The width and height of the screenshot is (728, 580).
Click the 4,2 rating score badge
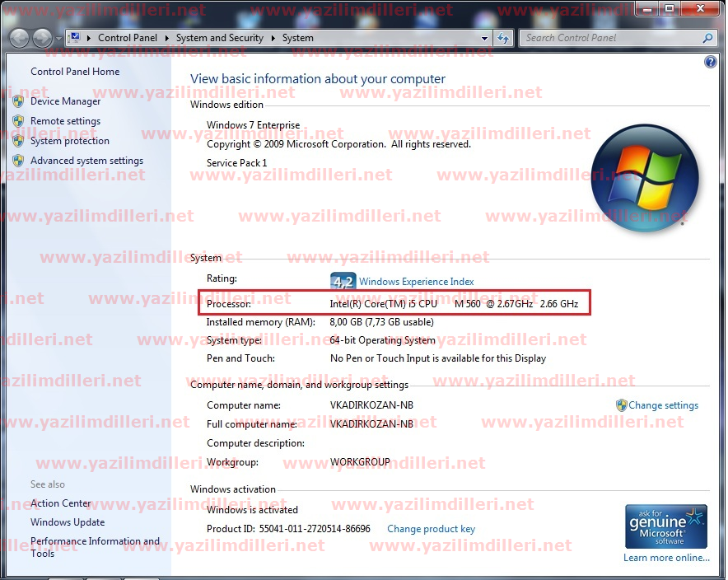coord(343,281)
